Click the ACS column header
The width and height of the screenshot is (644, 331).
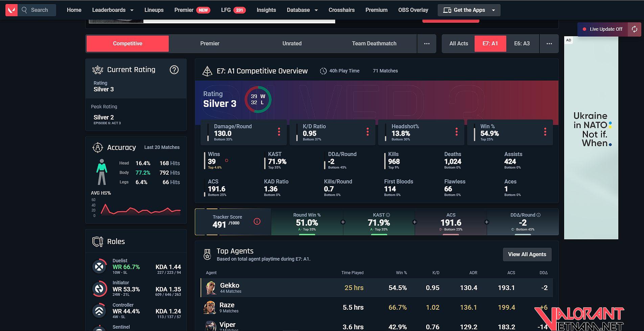(511, 273)
